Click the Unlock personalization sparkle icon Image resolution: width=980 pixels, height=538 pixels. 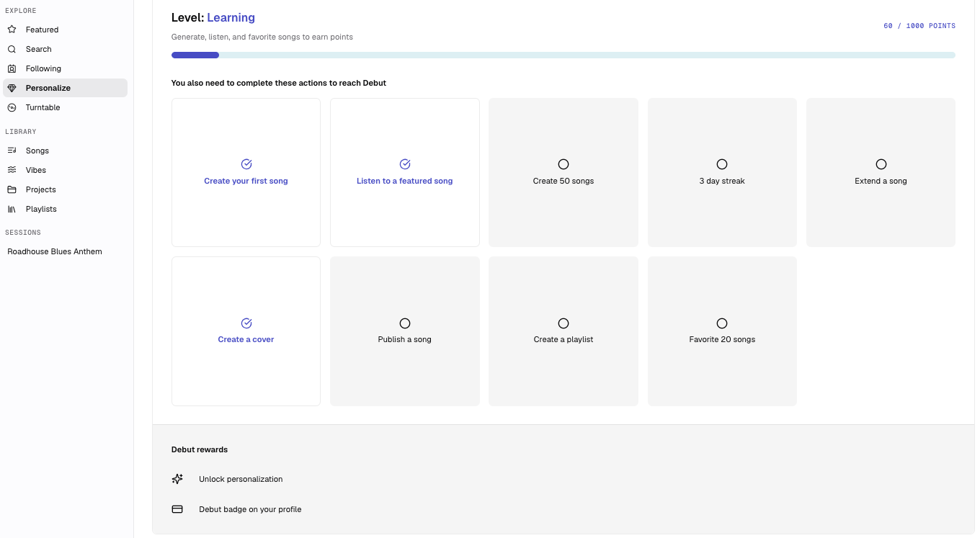(177, 479)
